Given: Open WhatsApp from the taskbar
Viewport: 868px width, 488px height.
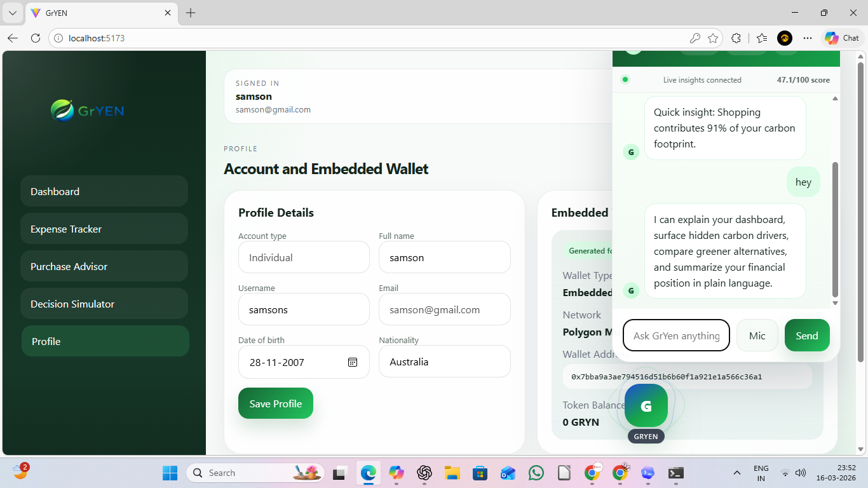Looking at the screenshot, I should click(x=536, y=473).
